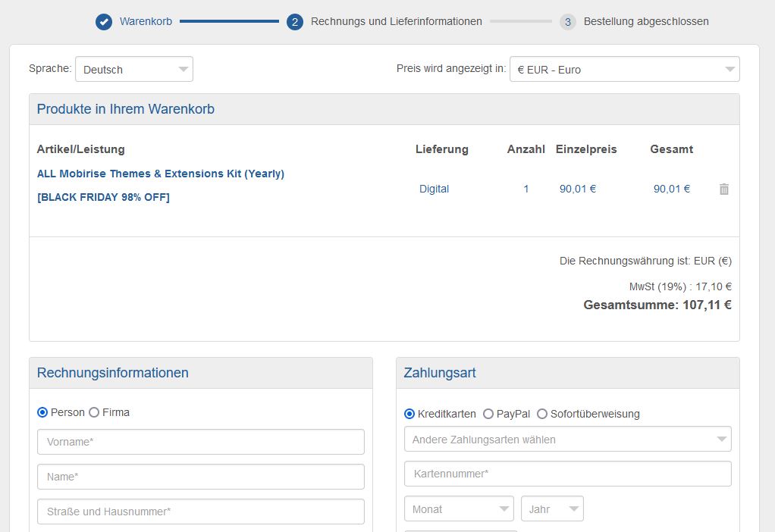Click the Kartennummer input field

point(567,474)
